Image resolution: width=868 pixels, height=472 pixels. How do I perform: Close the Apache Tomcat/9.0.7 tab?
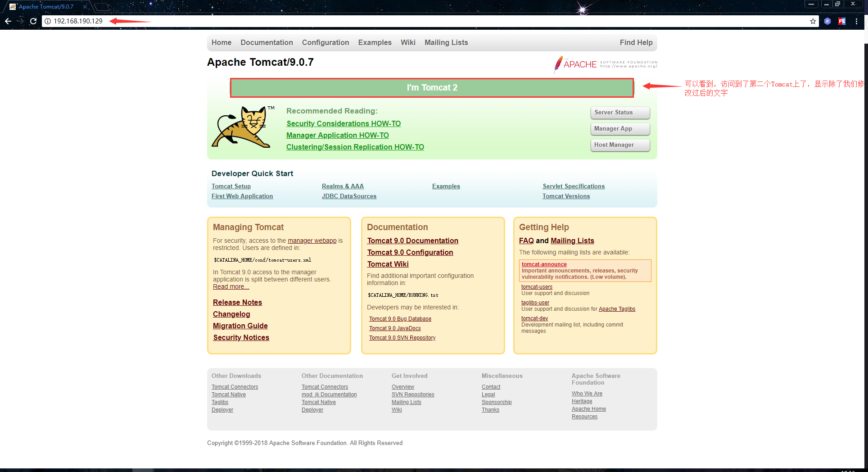(x=85, y=7)
